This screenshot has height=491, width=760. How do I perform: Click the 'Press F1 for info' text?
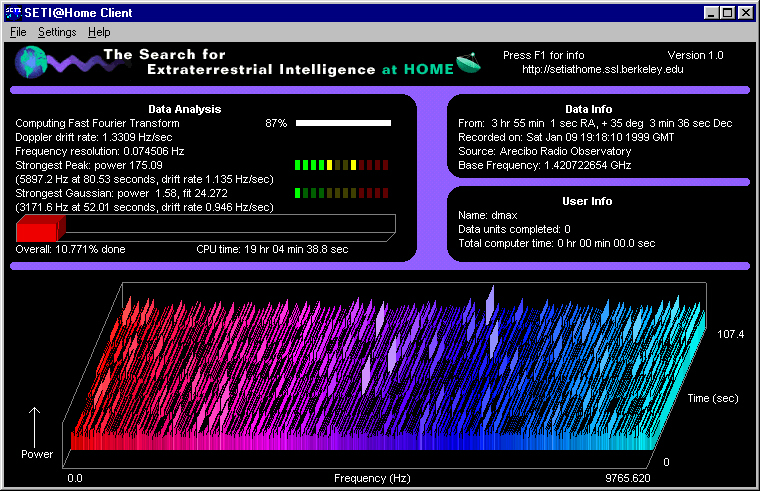[543, 55]
